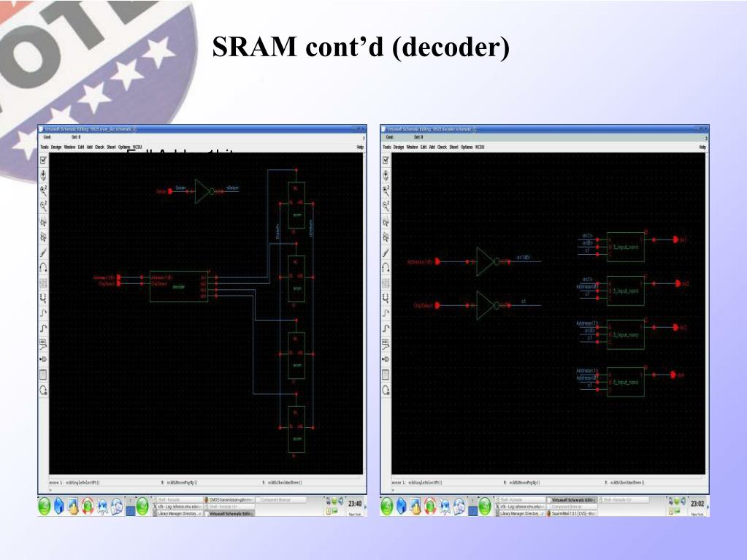Click Save icon in right decoder window
The height and width of the screenshot is (560, 747).
pyautogui.click(x=386, y=175)
